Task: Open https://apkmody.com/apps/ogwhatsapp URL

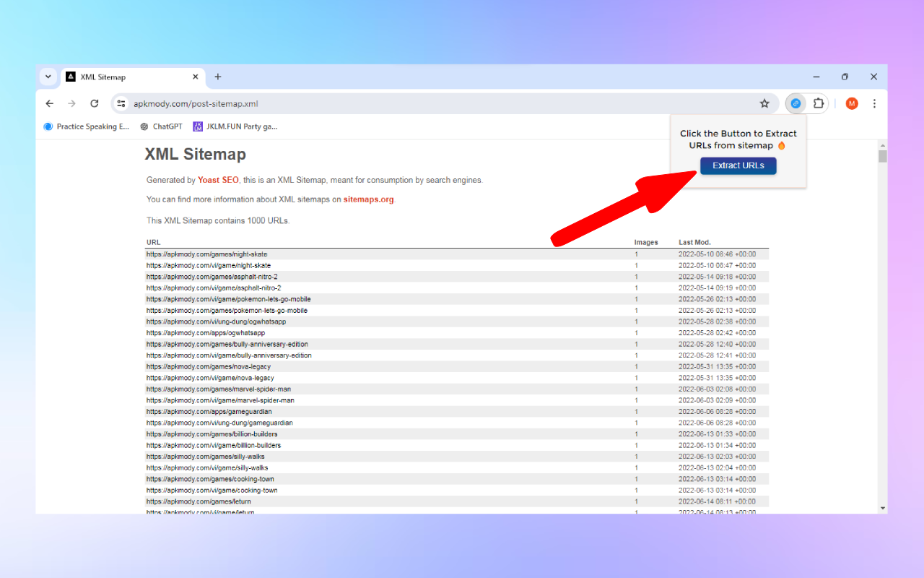Action: (x=206, y=333)
